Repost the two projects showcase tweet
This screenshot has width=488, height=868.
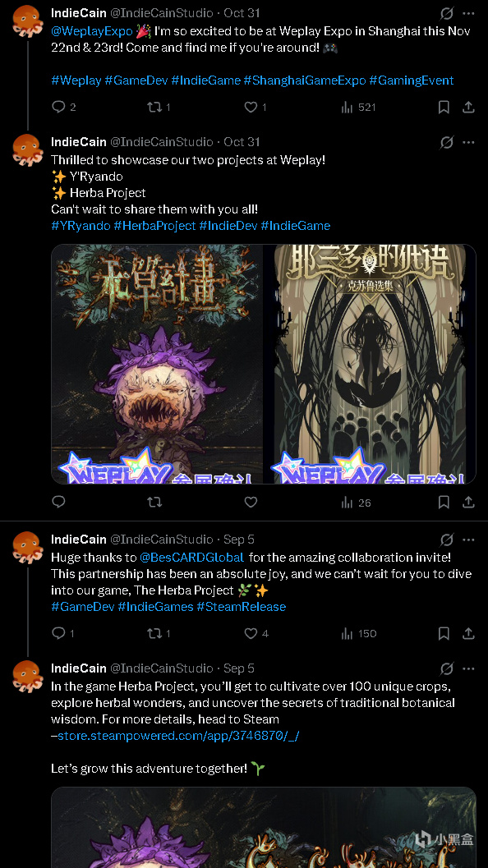click(154, 502)
